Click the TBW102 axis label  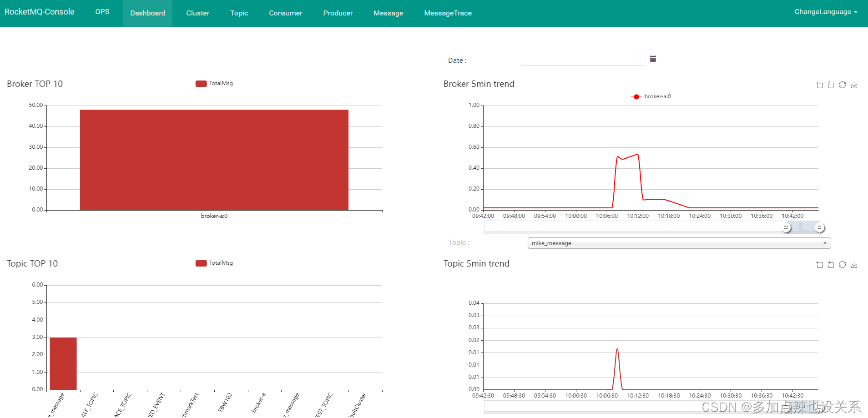coord(225,403)
